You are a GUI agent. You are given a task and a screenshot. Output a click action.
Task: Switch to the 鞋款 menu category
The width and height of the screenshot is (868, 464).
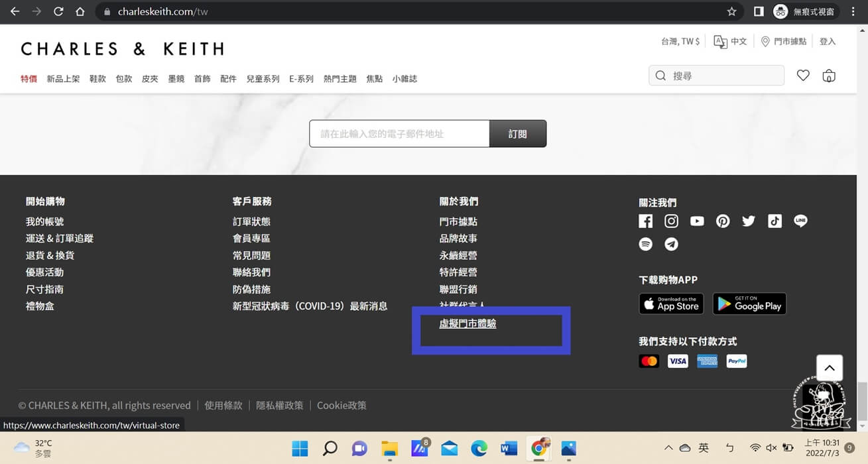pos(97,78)
